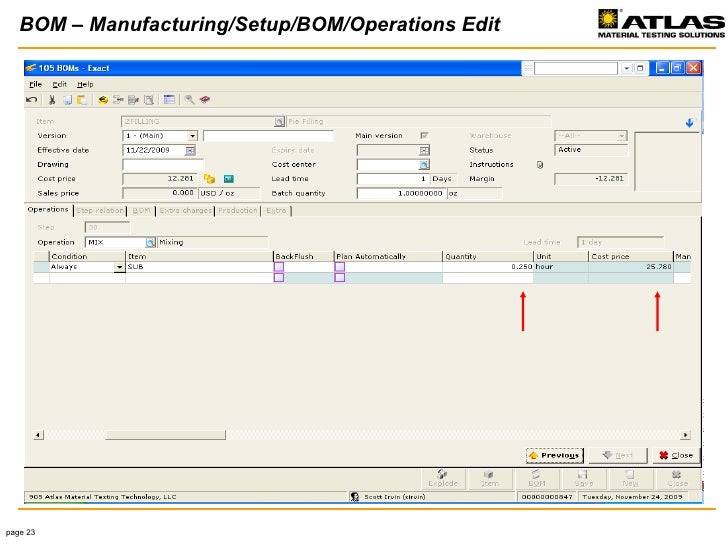This screenshot has height=546, width=728.
Task: Switch to the Step relation tab
Action: [x=100, y=211]
